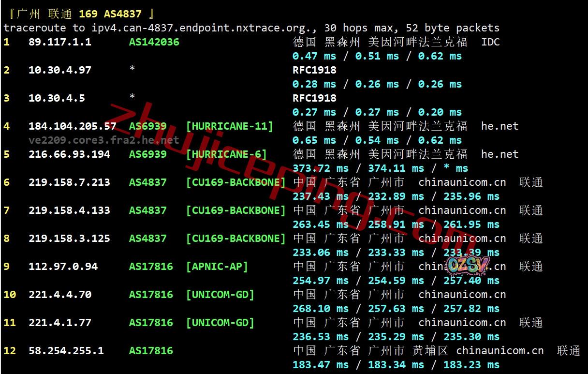Click the colorful OZSV logo watermark
This screenshot has width=588, height=374.
468,264
